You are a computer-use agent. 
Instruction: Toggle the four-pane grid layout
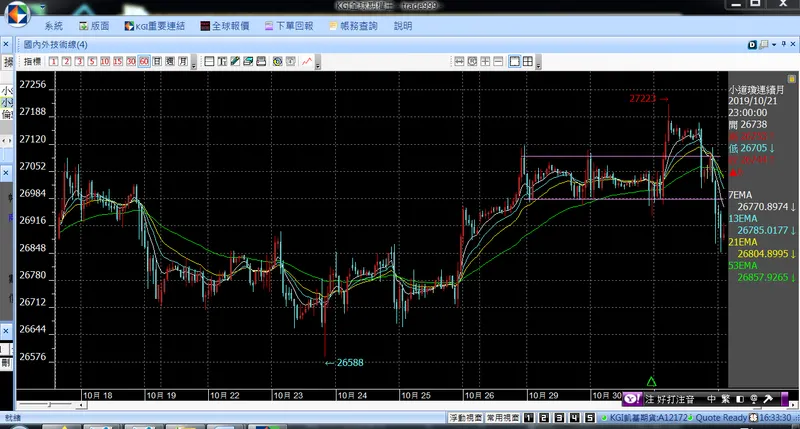528,62
